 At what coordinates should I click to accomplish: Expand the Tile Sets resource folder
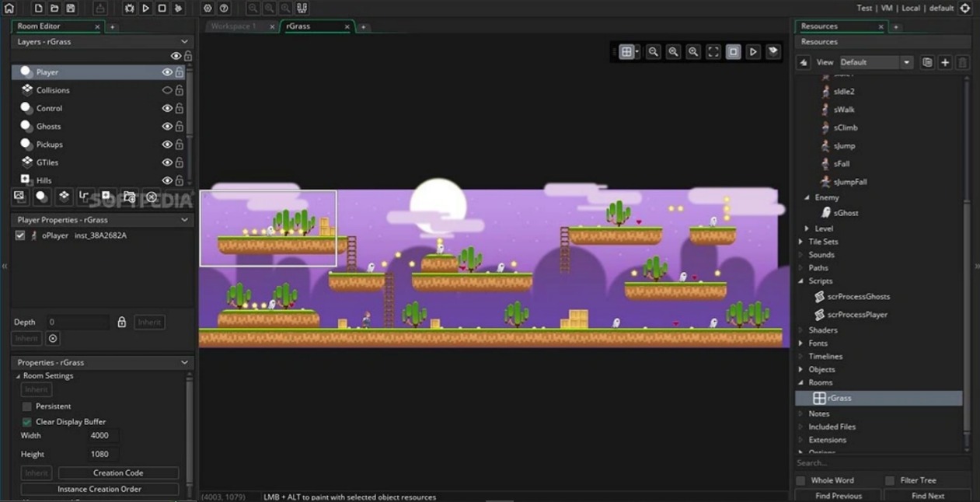pos(800,242)
